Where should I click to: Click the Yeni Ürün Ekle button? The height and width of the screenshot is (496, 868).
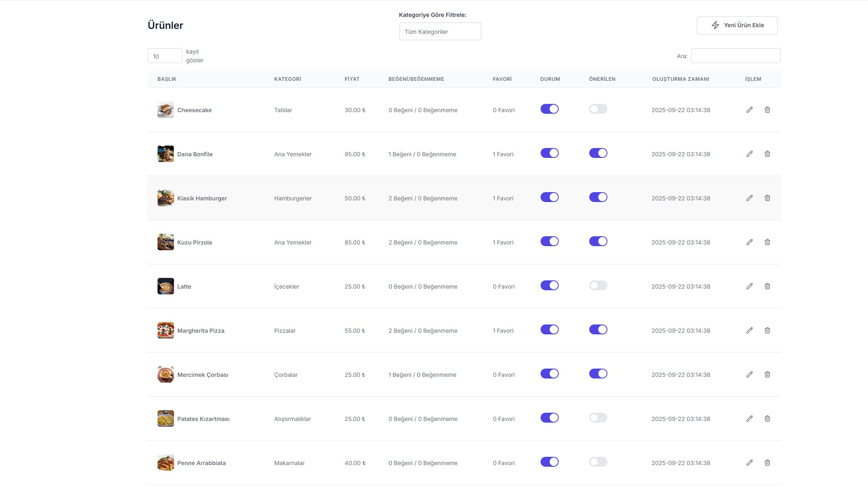coord(737,26)
